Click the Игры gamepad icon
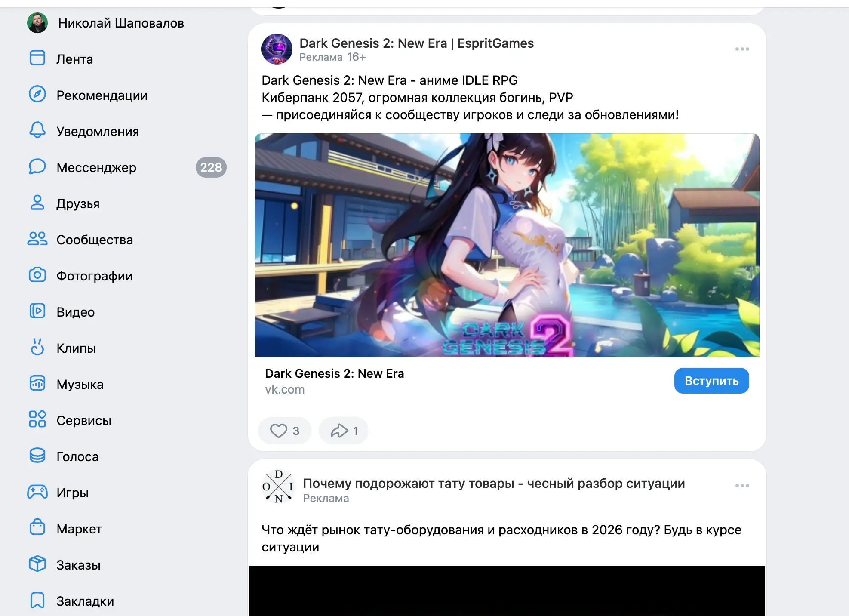This screenshot has width=849, height=616. pos(37,491)
